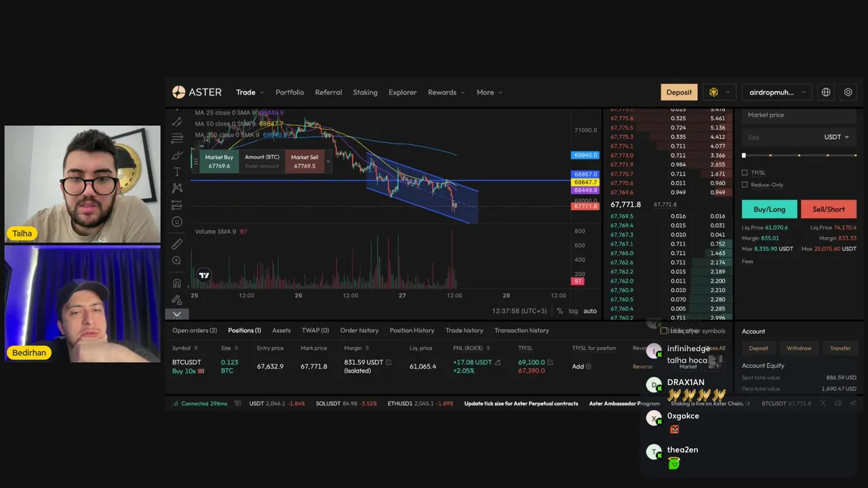Click the connection signal status icon
Image resolution: width=868 pixels, height=488 pixels.
point(176,403)
